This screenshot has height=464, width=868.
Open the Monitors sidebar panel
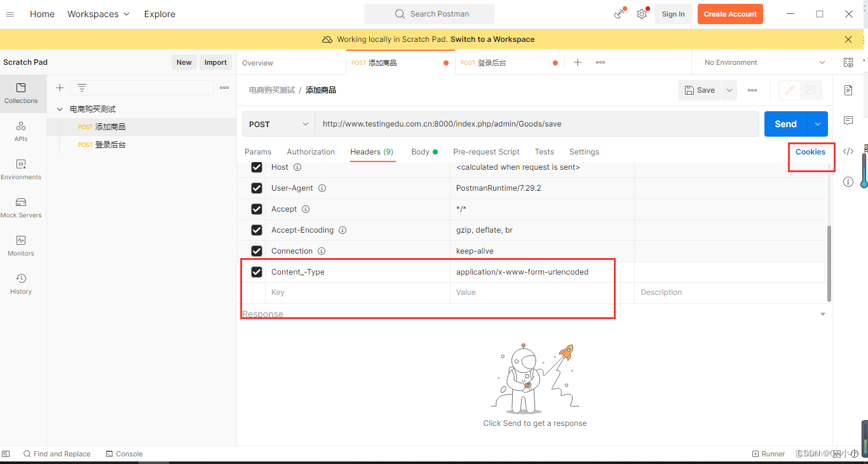coord(21,246)
